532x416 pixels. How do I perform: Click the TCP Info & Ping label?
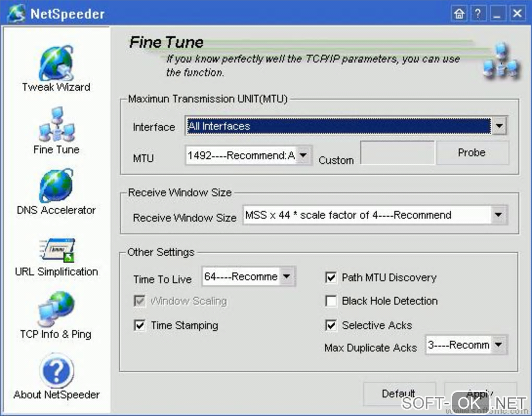click(56, 334)
